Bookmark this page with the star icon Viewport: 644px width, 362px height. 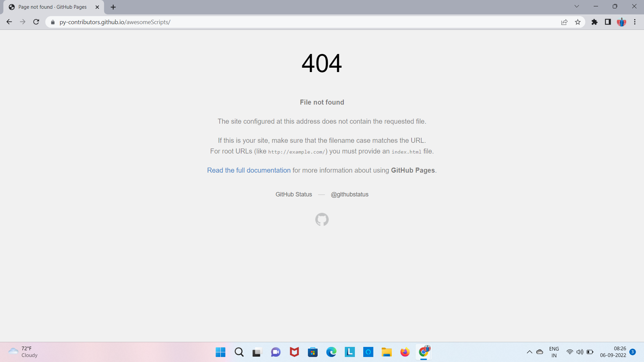click(x=578, y=22)
